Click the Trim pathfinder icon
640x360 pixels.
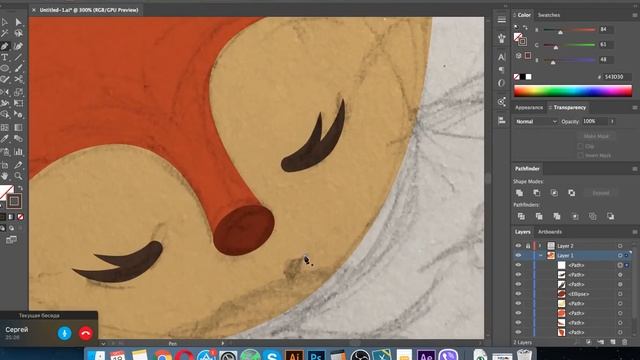pyautogui.click(x=539, y=216)
